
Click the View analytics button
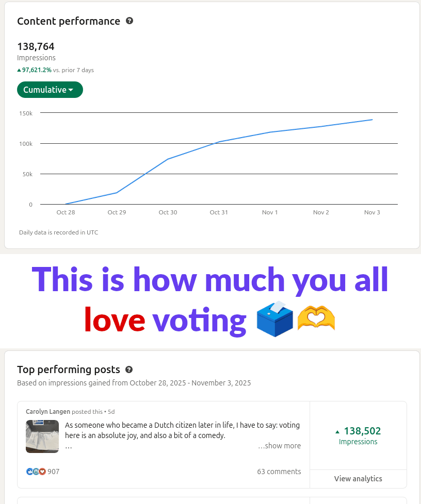[x=358, y=479]
